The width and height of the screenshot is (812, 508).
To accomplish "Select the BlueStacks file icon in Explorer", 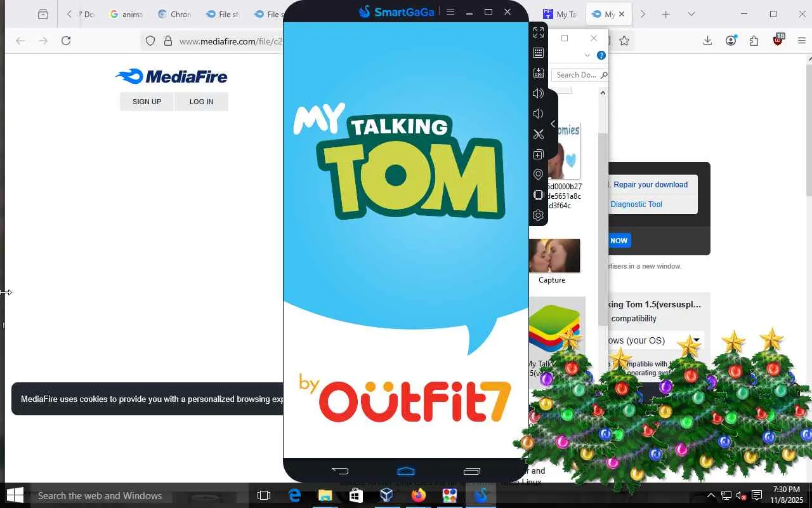I will [x=554, y=329].
